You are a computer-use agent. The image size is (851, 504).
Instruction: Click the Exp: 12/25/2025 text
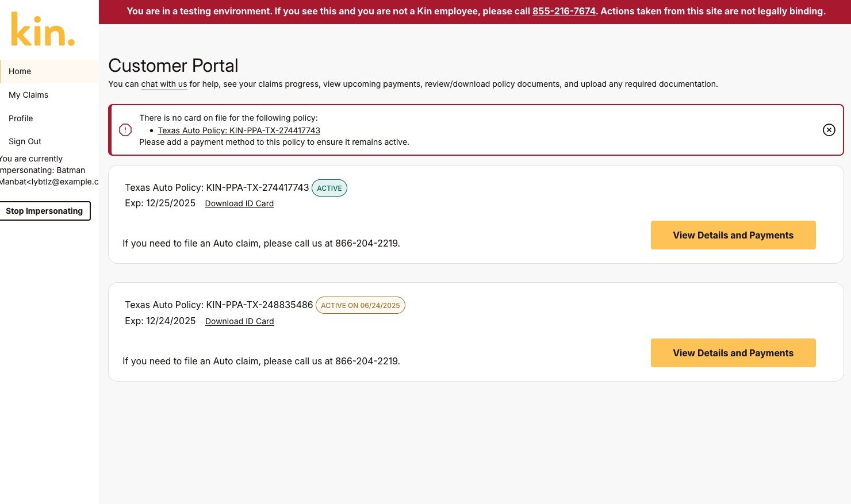(160, 203)
